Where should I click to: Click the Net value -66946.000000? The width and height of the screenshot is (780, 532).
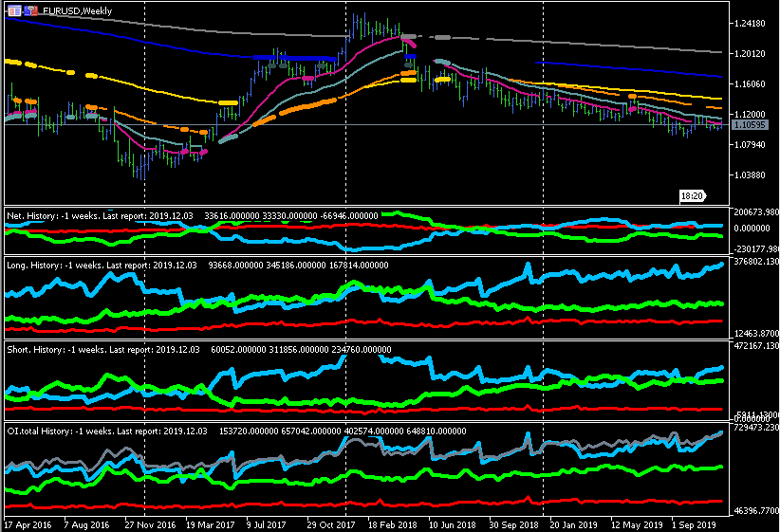348,216
